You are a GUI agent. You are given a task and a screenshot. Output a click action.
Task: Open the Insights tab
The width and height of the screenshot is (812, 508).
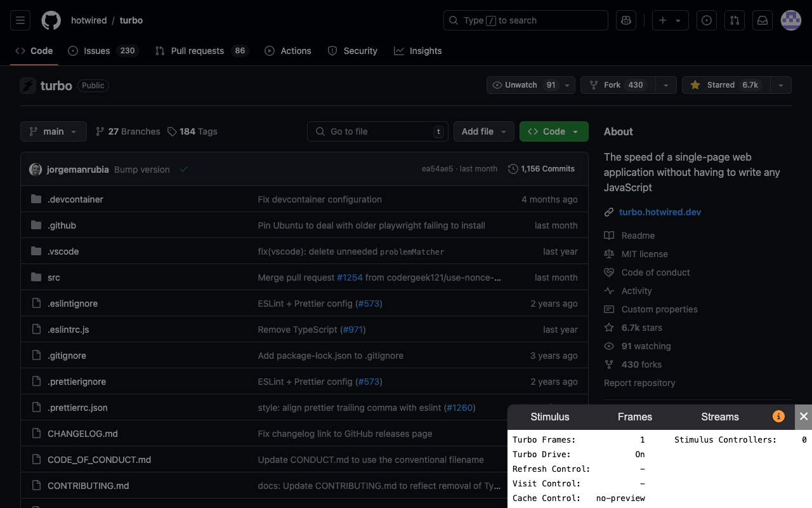[x=417, y=51]
